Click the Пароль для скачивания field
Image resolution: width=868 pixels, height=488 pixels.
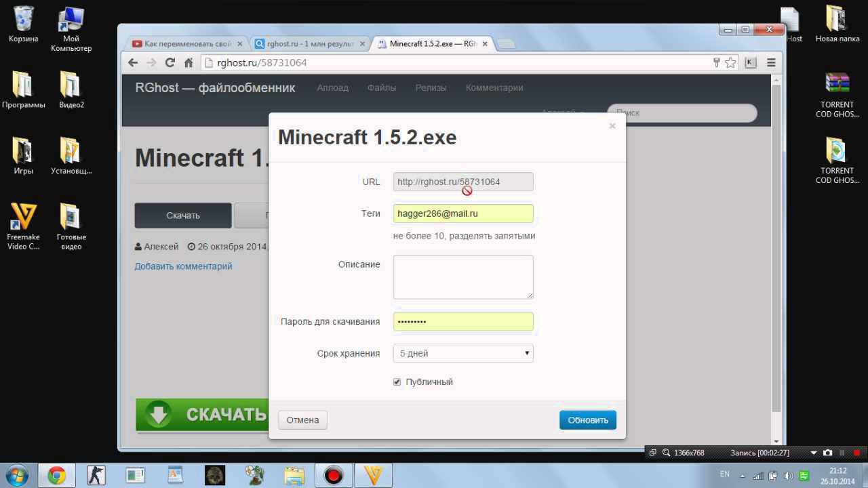click(463, 321)
